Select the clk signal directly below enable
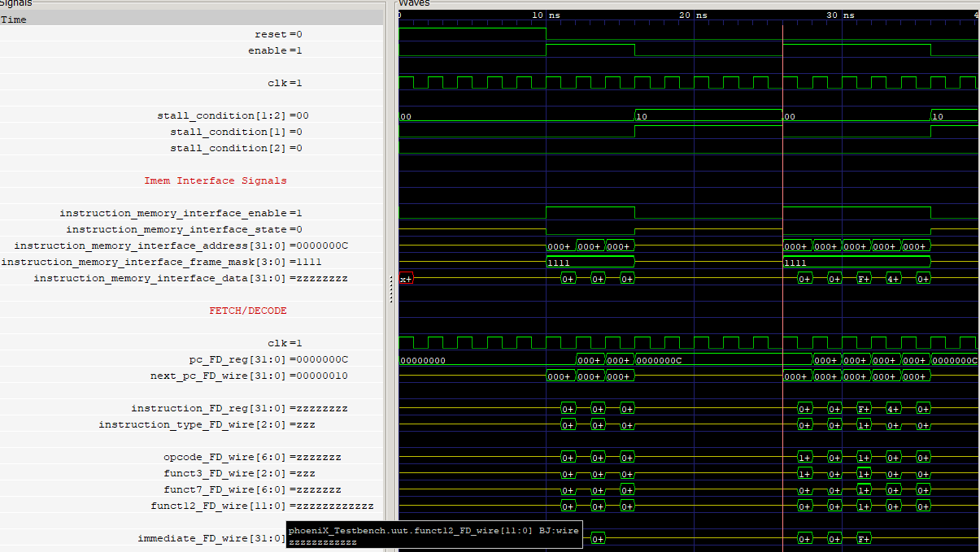 point(191,83)
